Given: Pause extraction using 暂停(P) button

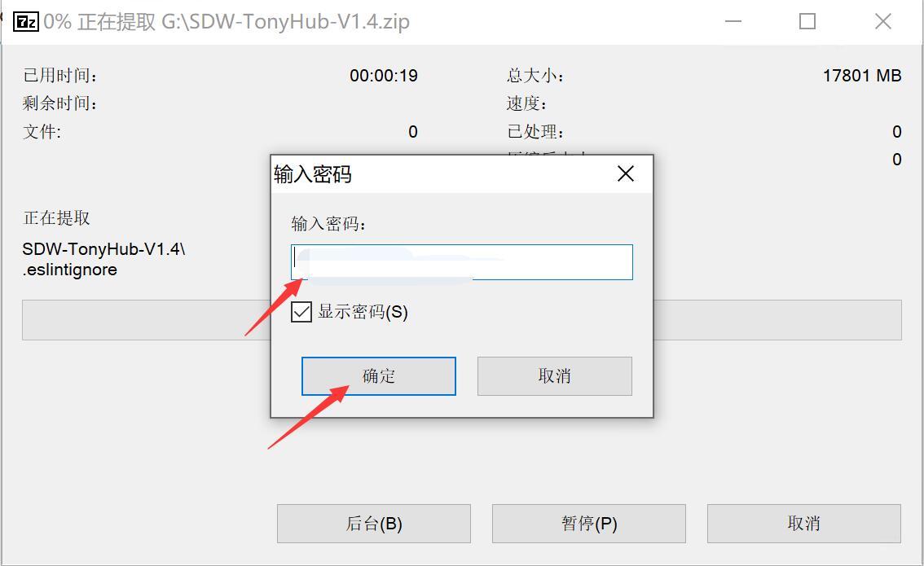Looking at the screenshot, I should pyautogui.click(x=588, y=524).
